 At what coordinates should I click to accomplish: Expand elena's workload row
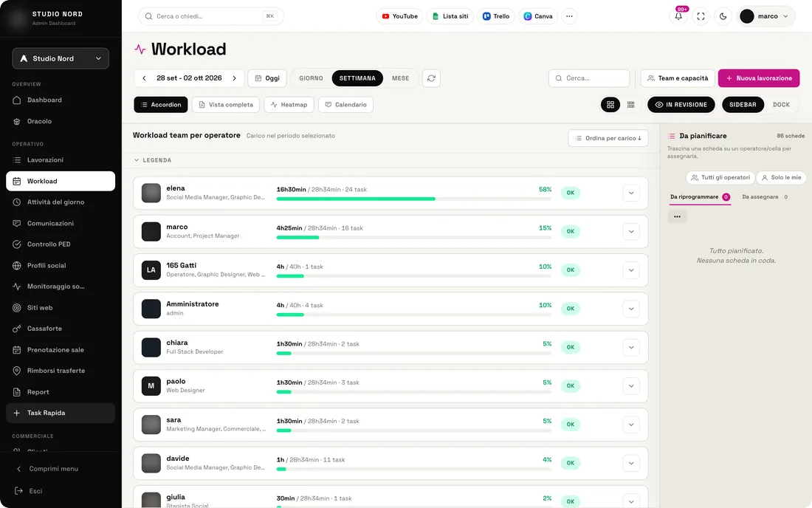click(630, 193)
